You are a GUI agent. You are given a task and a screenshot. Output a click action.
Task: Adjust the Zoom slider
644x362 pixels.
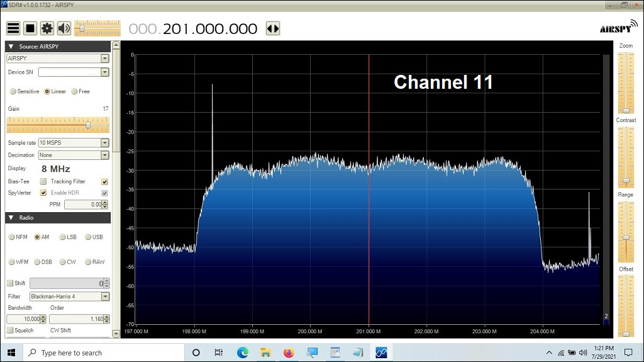click(x=626, y=82)
